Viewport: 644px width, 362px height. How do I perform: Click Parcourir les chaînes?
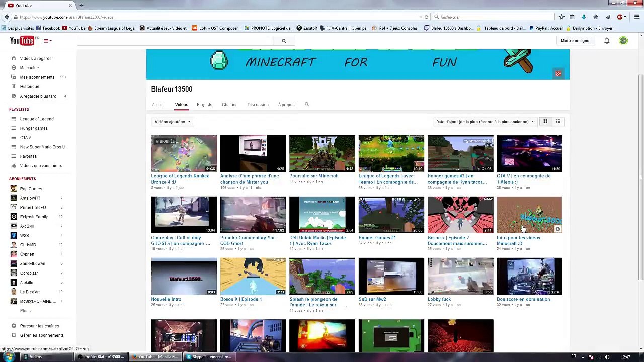click(39, 326)
